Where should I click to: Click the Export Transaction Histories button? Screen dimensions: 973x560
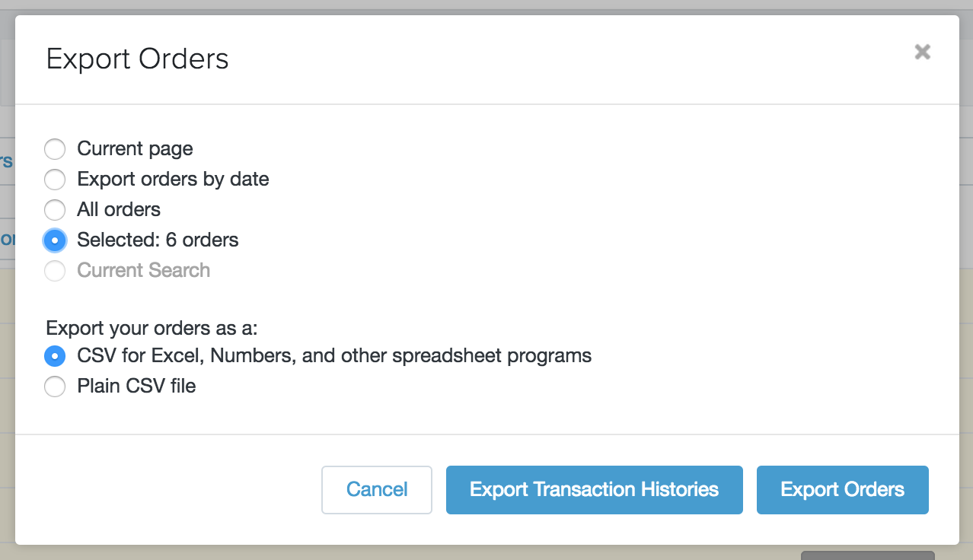(x=594, y=489)
